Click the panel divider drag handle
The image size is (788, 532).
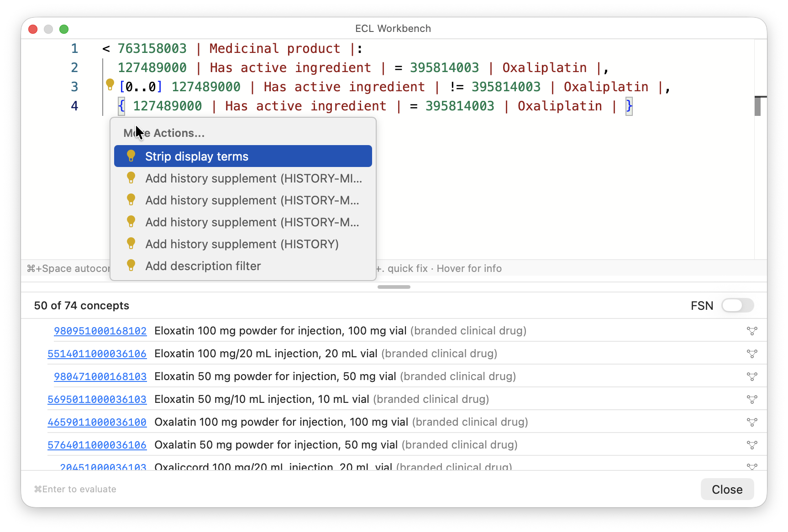tap(394, 287)
